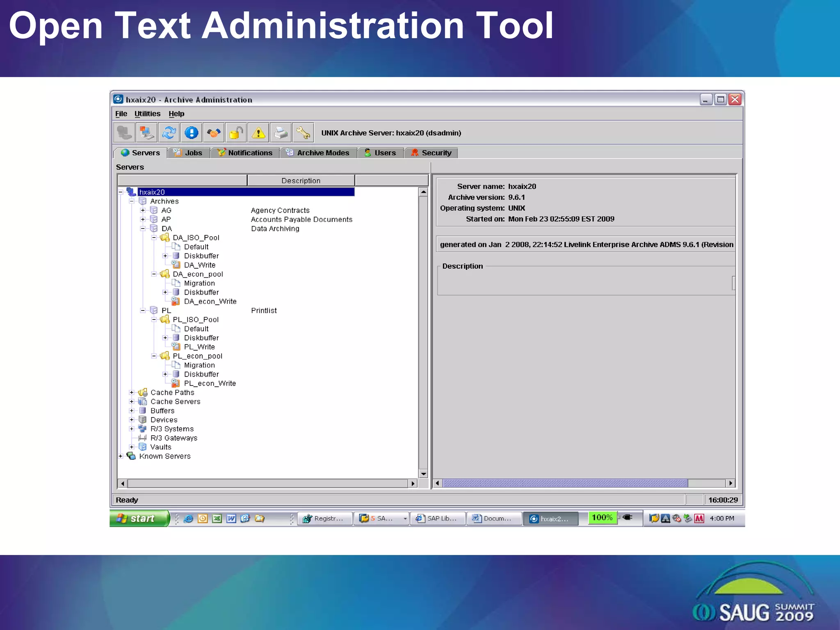Expand the Buffers node
Viewport: 840px width, 630px height.
132,411
